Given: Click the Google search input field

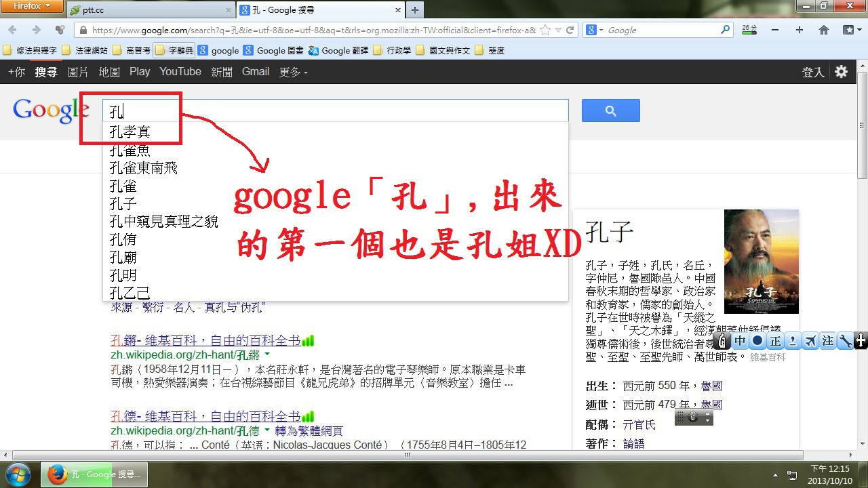Looking at the screenshot, I should pos(335,110).
